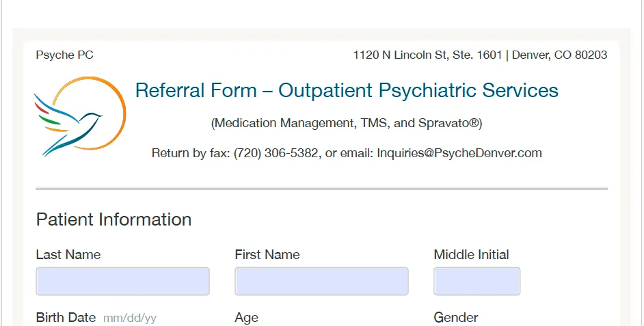Click the Last Name label

tap(68, 255)
